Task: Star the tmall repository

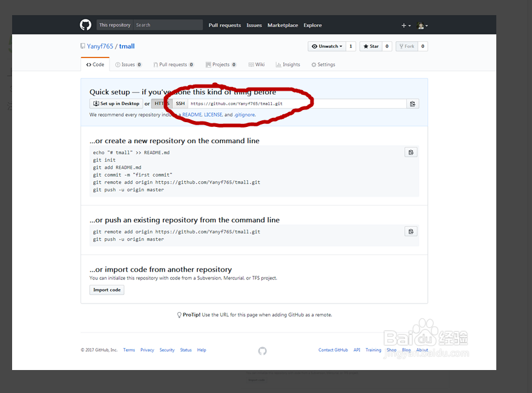Action: pos(371,46)
